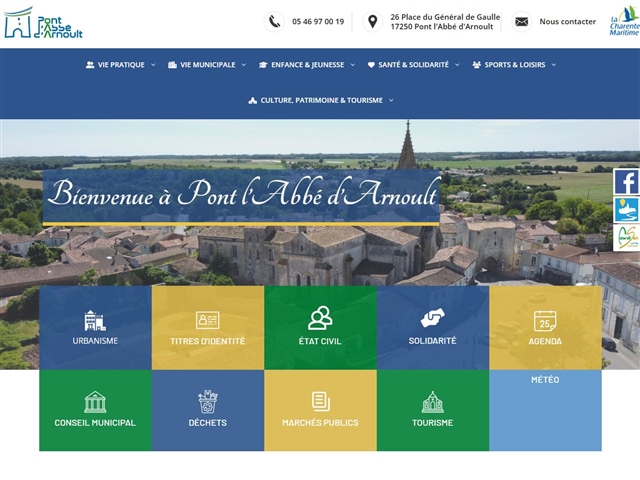Viewport: 640px width, 480px height.
Task: Open the Agenda calendar tile
Action: (x=545, y=327)
